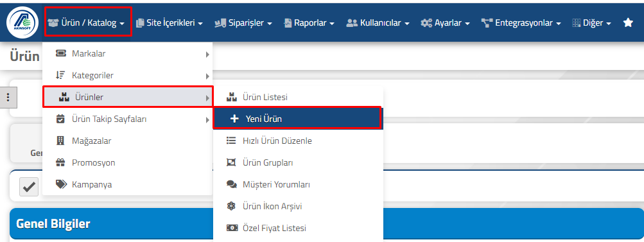This screenshot has width=644, height=242.
Task: Open the three-dot side handle
Action: (8, 98)
